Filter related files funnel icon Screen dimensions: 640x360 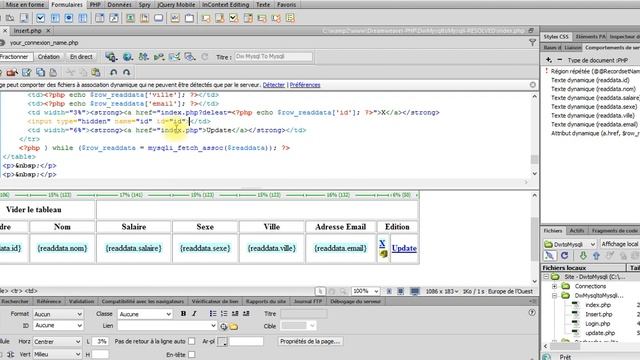(532, 42)
